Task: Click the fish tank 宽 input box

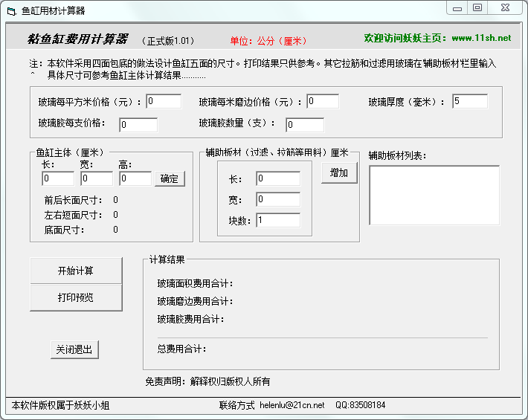Action: [97, 178]
